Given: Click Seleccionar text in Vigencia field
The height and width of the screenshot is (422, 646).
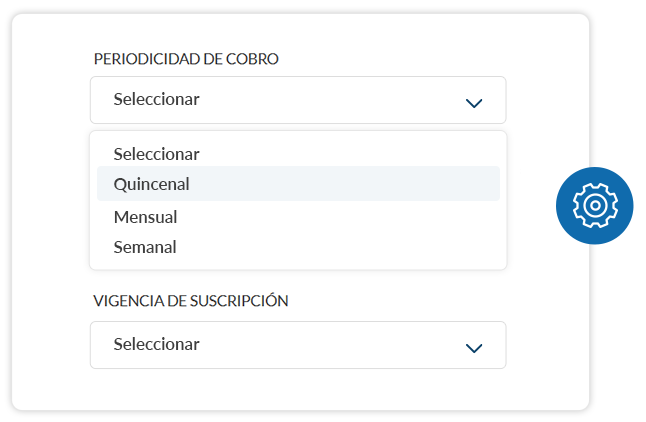Looking at the screenshot, I should tap(157, 345).
